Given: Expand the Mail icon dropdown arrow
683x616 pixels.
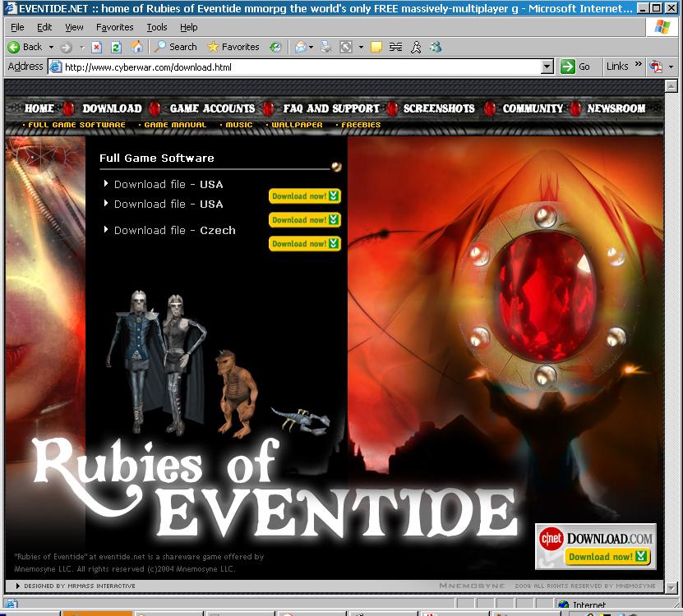Looking at the screenshot, I should click(311, 48).
